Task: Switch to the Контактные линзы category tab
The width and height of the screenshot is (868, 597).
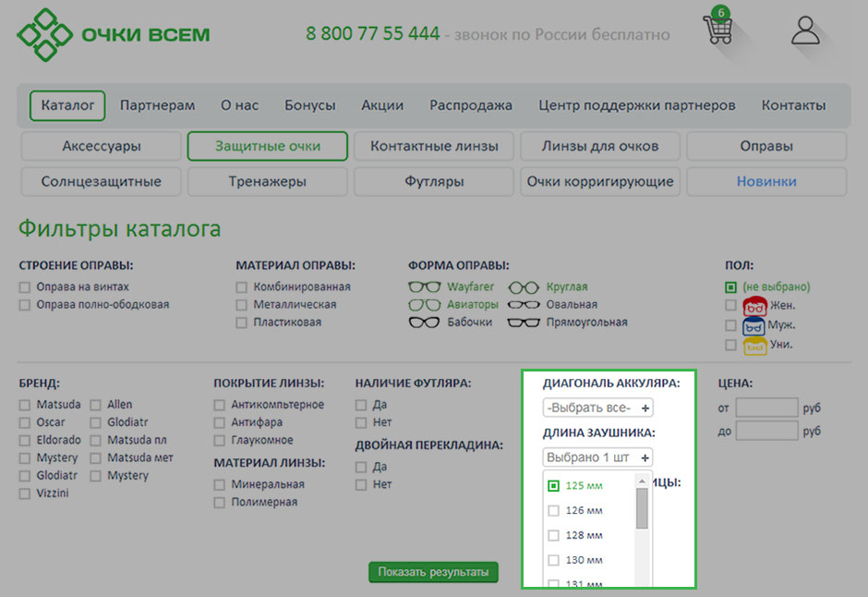Action: pos(434,146)
